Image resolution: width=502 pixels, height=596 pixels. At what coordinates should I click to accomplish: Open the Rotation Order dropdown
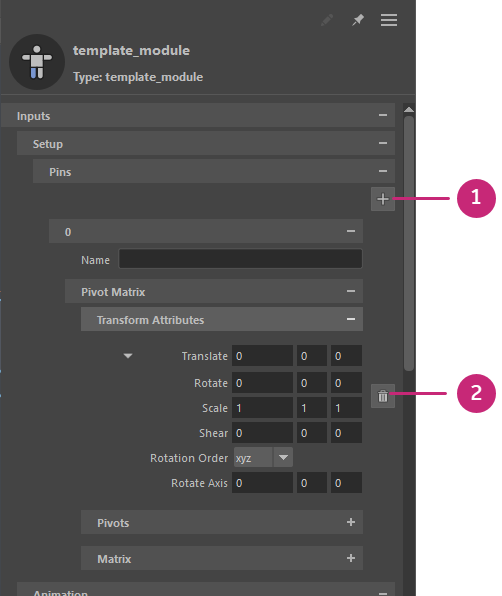(x=283, y=457)
